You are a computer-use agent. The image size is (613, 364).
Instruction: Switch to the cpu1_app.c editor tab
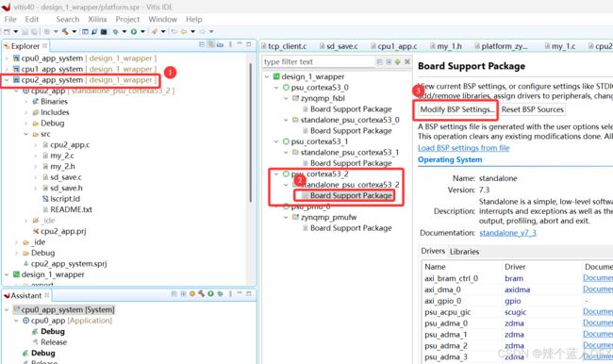point(393,46)
